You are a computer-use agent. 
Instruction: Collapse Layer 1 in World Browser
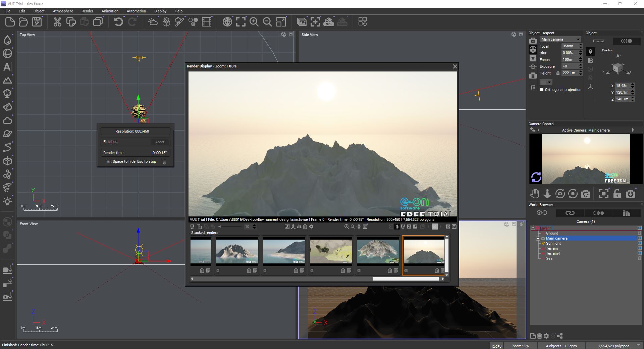(533, 228)
